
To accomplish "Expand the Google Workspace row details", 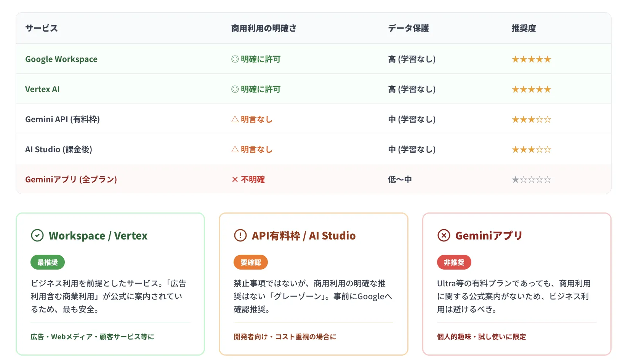I will point(61,59).
